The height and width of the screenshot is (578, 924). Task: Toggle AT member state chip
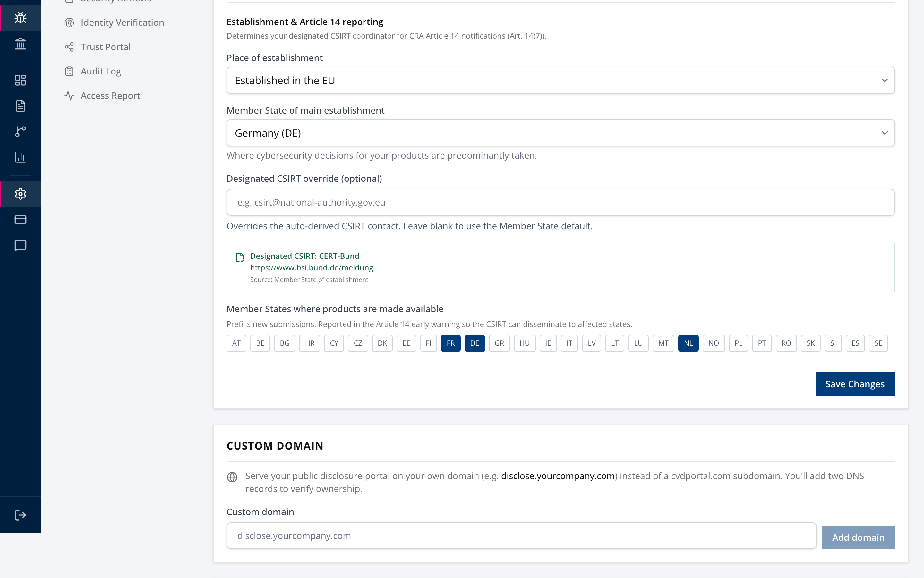pos(236,343)
